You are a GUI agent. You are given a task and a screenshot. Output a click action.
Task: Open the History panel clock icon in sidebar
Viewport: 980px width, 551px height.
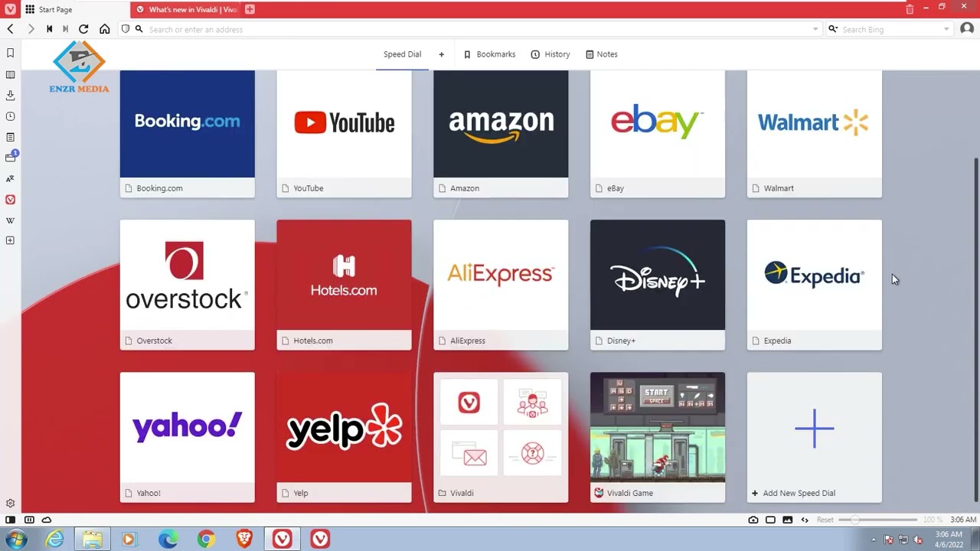(x=10, y=116)
